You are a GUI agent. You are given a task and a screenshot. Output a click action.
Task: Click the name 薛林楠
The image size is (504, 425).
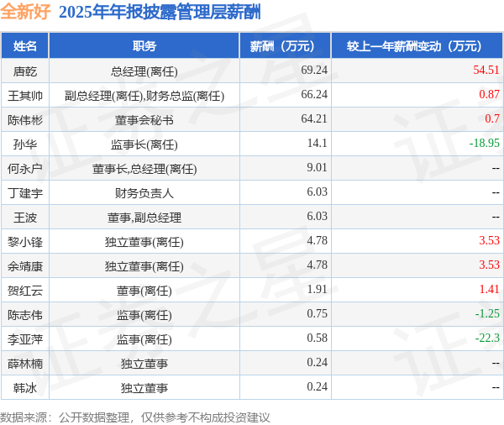click(x=25, y=364)
